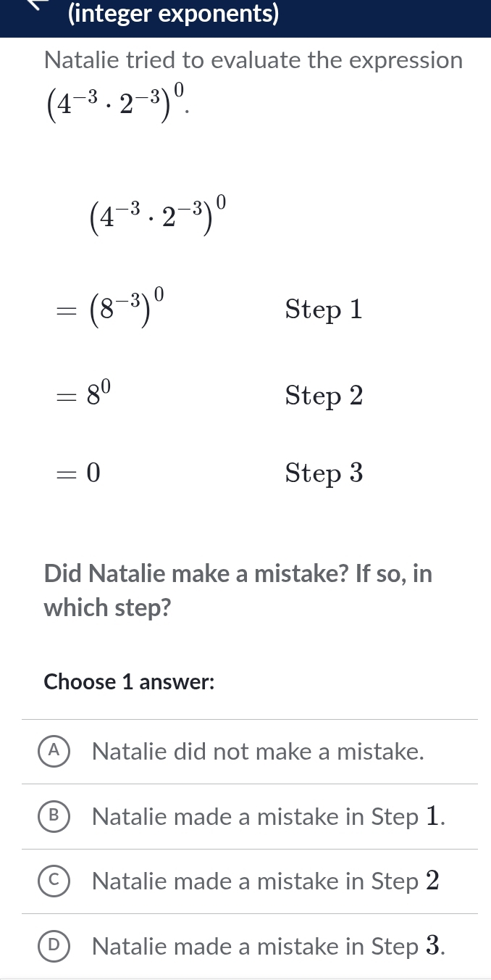Image resolution: width=491 pixels, height=980 pixels.
Task: Click the "Step 3" label
Action: (324, 473)
